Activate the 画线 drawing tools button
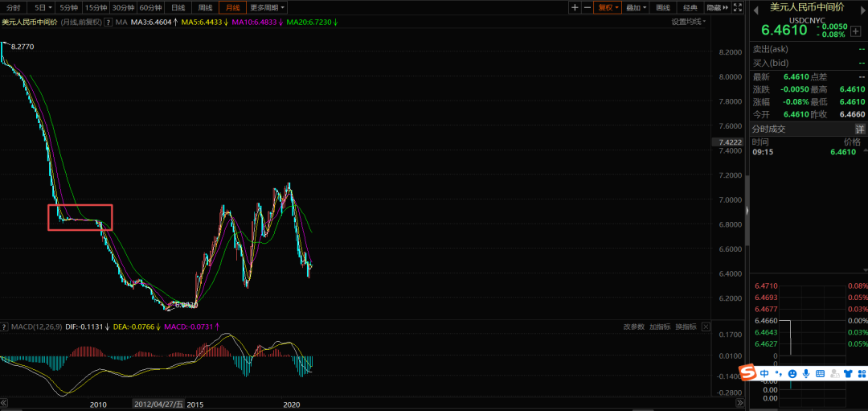This screenshot has width=868, height=411. [x=662, y=8]
